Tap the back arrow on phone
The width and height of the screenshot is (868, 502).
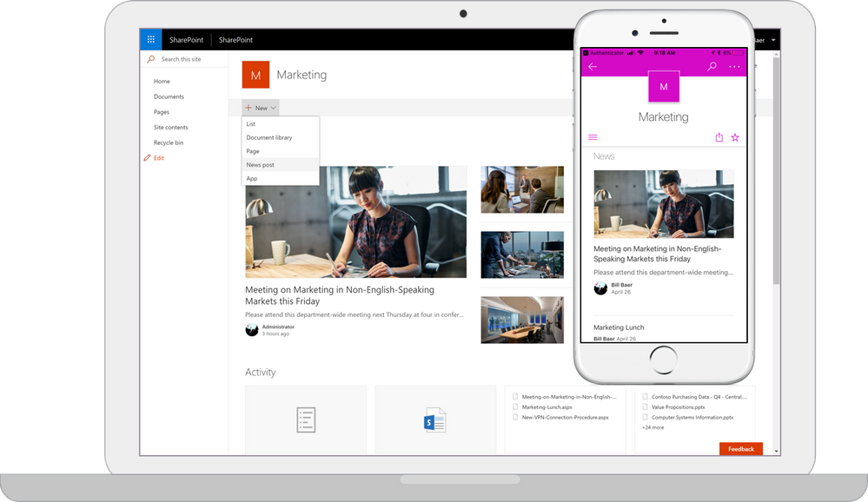[593, 67]
